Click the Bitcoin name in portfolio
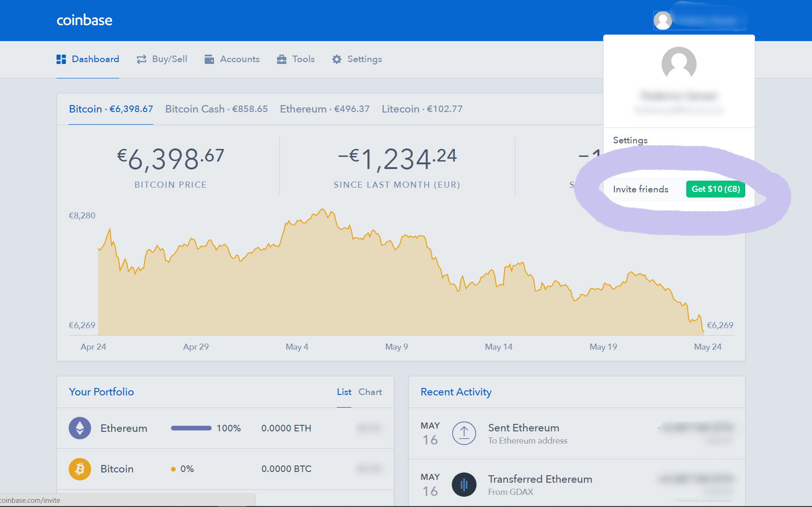This screenshot has width=812, height=507. point(117,469)
